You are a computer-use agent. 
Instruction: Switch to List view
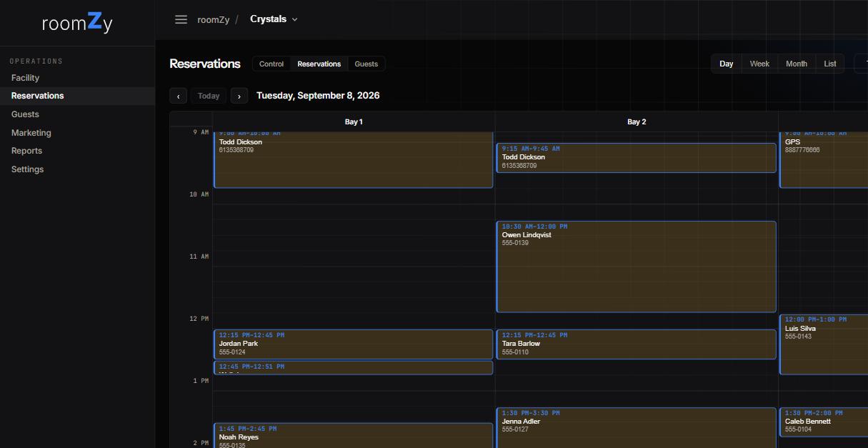point(830,64)
